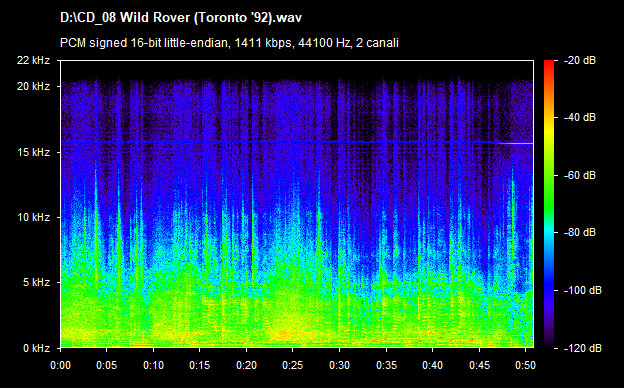Viewport: 624px width, 388px height.
Task: Click the 22 kHz frequency label
Action: point(33,60)
